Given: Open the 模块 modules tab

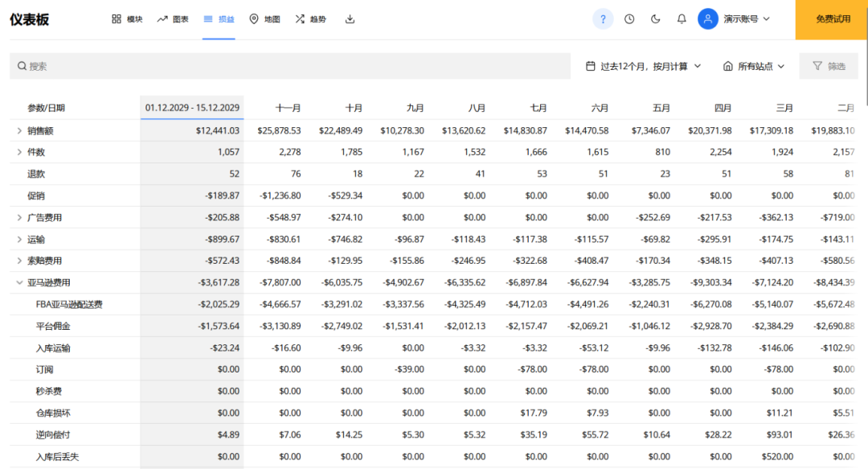Looking at the screenshot, I should point(127,19).
